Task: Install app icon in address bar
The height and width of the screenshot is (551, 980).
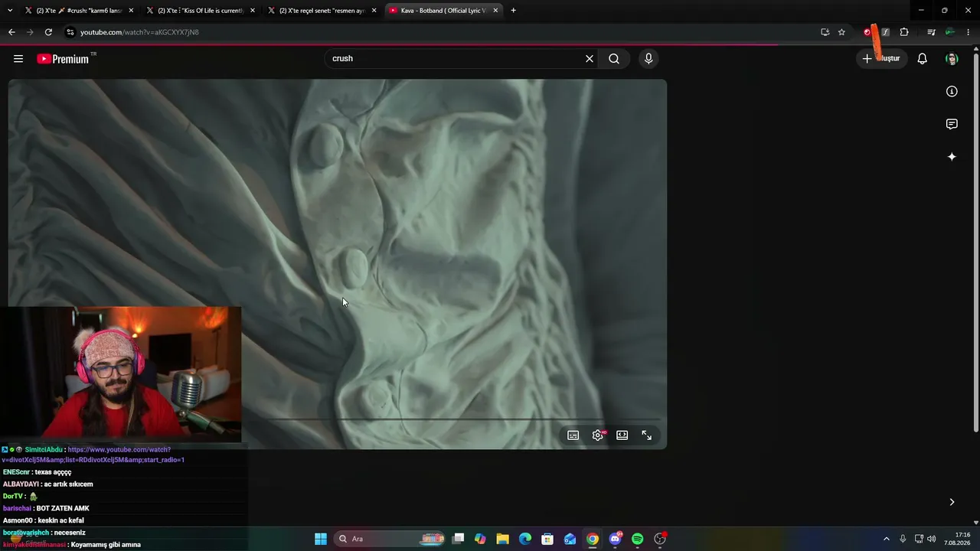Action: click(825, 32)
